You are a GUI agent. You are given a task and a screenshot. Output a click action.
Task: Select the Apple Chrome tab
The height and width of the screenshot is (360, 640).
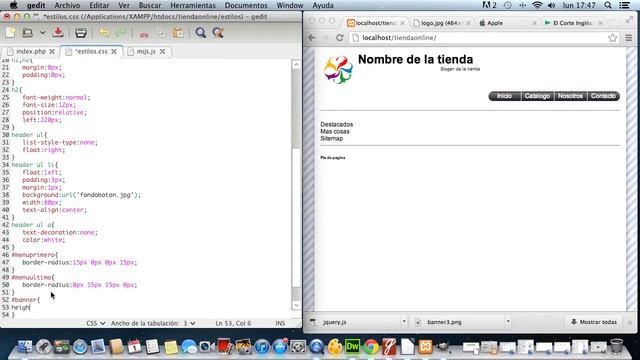click(x=506, y=23)
